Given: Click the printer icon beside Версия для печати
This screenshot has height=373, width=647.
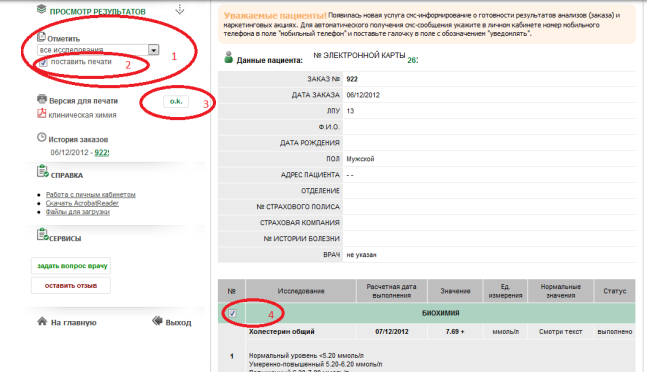Looking at the screenshot, I should [x=42, y=99].
